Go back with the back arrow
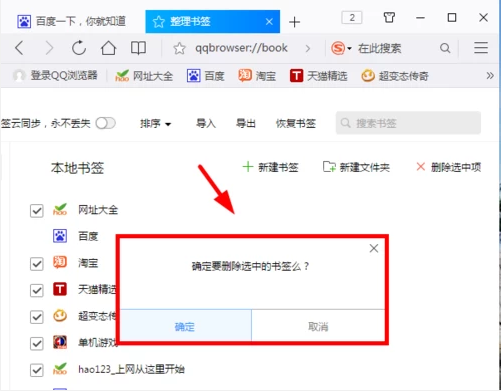The height and width of the screenshot is (391, 501). (x=20, y=48)
